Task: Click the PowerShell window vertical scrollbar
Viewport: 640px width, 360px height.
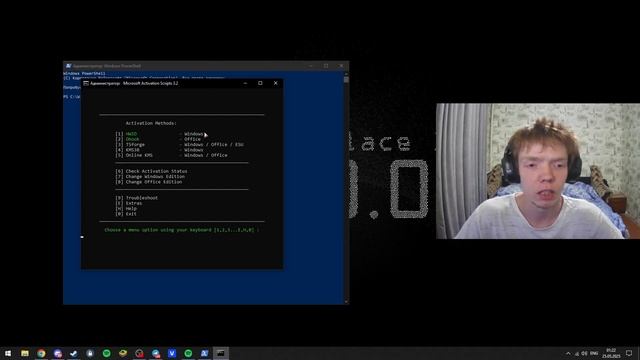Action: point(346,188)
